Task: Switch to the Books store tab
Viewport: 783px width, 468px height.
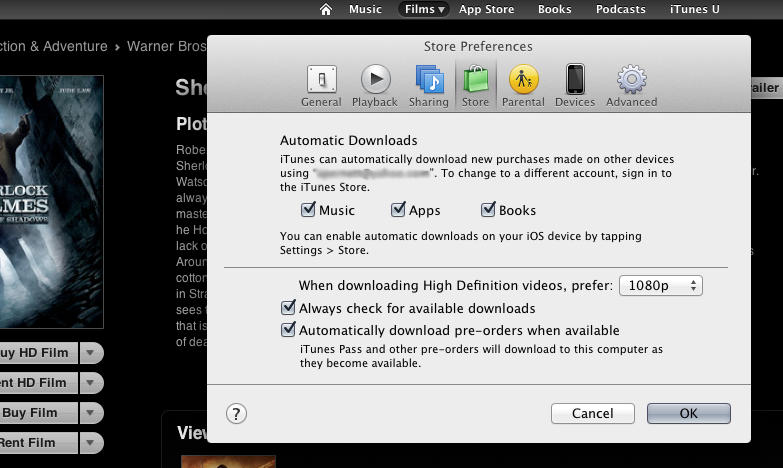Action: click(x=554, y=9)
